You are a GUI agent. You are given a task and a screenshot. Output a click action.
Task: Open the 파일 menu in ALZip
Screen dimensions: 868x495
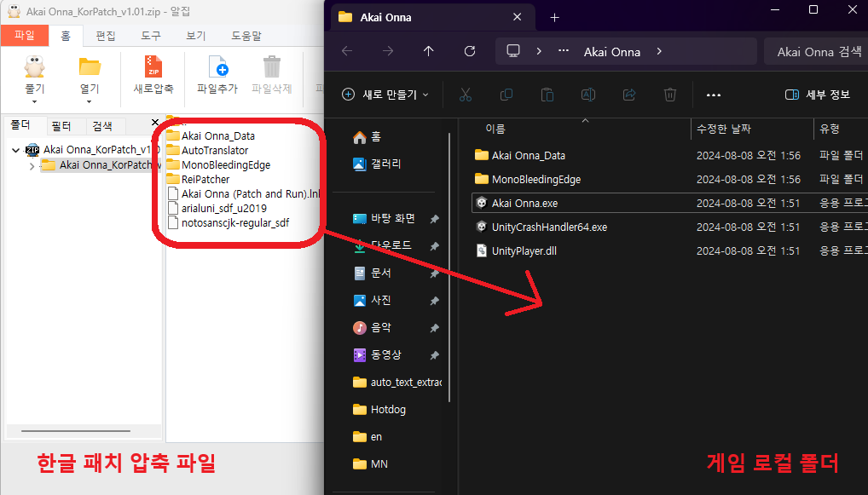tap(25, 36)
